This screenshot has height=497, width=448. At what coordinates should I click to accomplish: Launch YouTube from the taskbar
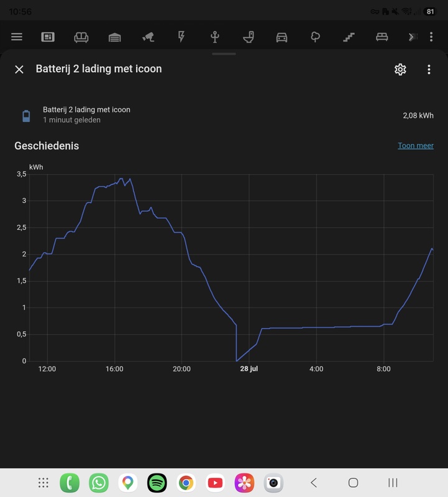pos(215,483)
